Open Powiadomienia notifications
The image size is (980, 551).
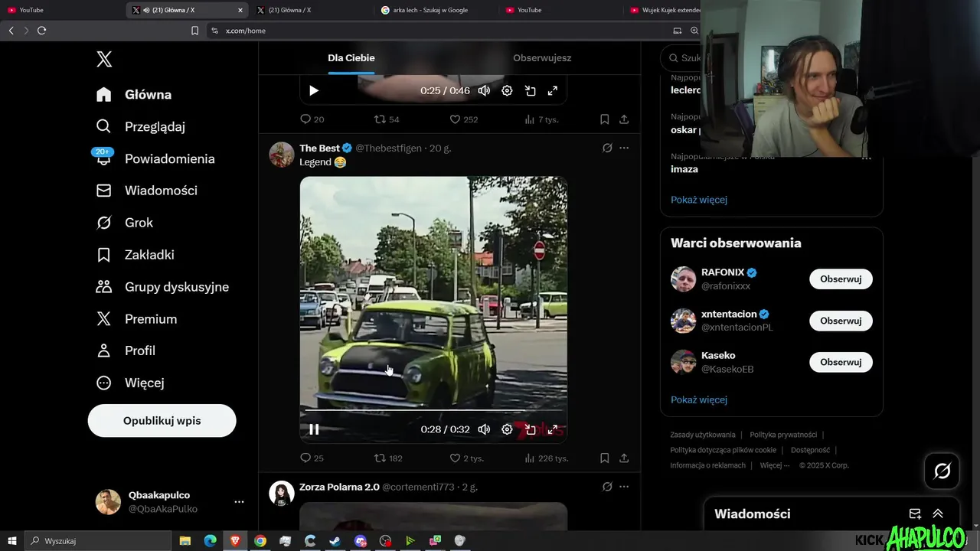(x=155, y=158)
